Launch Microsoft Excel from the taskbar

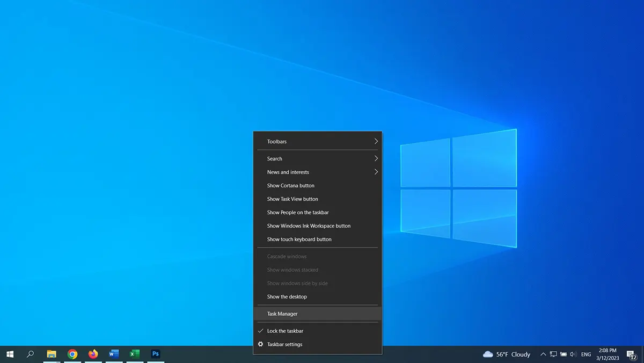pos(135,354)
